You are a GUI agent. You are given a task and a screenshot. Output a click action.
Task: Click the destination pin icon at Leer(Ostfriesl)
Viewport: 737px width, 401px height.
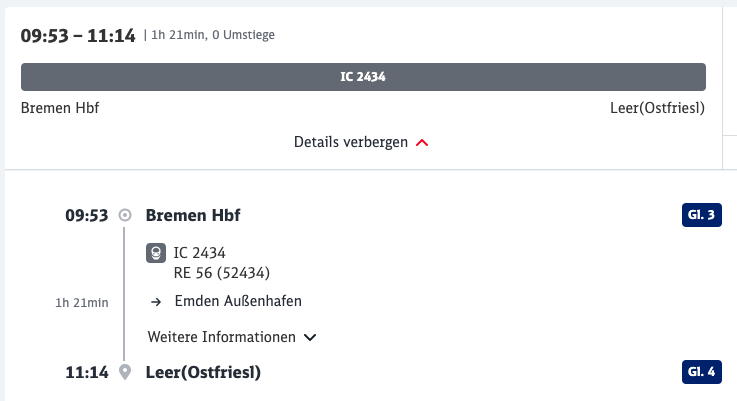coord(125,373)
